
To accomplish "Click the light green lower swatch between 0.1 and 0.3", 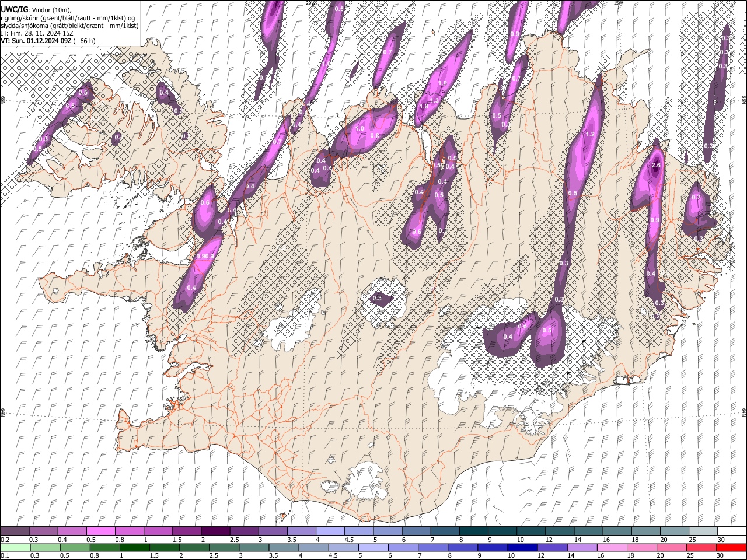I will [15, 547].
